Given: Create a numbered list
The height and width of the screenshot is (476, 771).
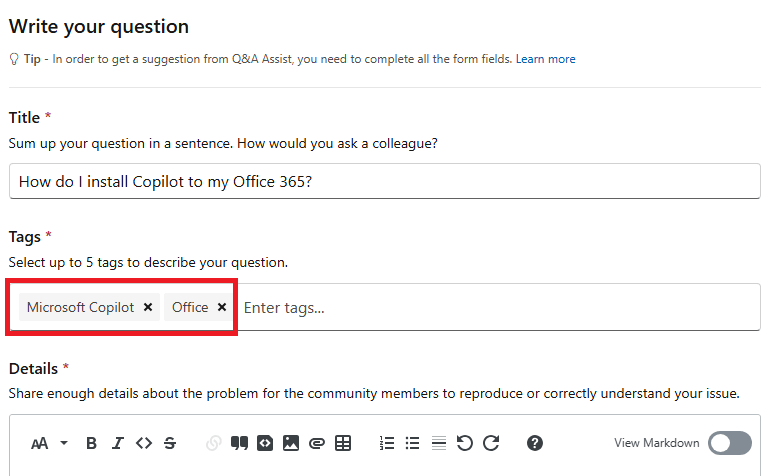Looking at the screenshot, I should [387, 443].
